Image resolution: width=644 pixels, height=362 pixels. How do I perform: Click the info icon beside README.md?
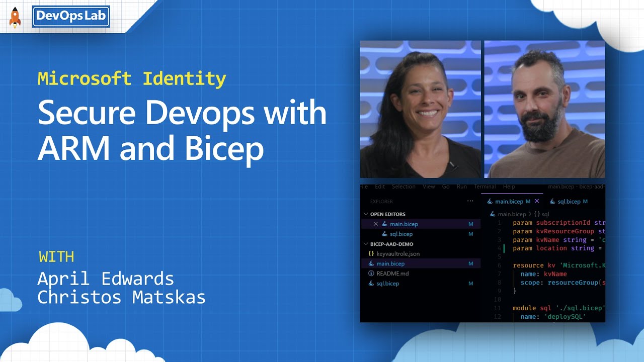pos(371,274)
